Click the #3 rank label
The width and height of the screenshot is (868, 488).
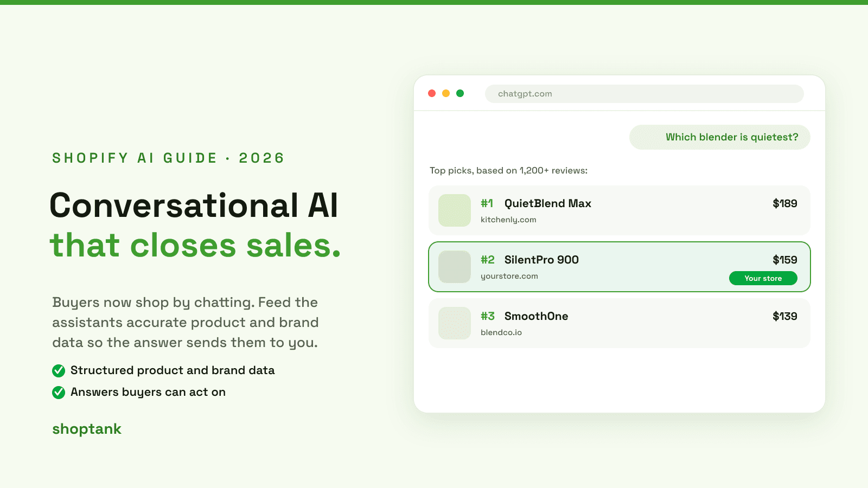click(488, 316)
